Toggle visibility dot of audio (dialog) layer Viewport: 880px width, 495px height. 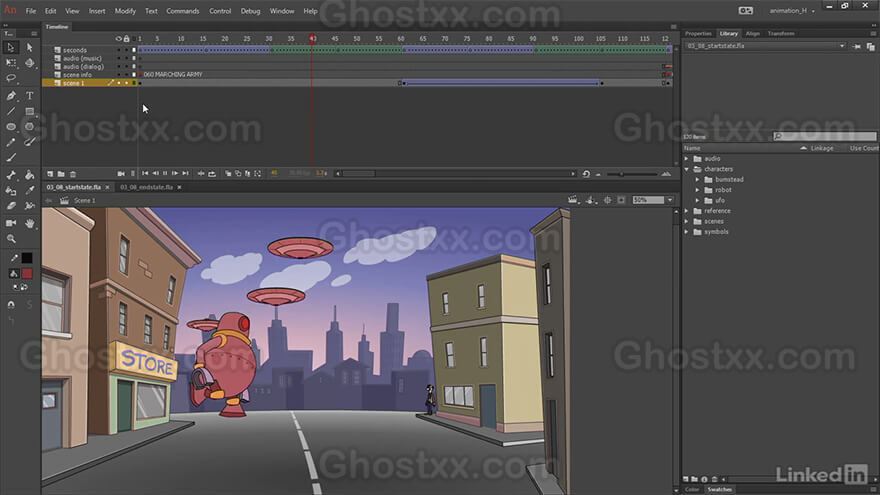pyautogui.click(x=118, y=66)
